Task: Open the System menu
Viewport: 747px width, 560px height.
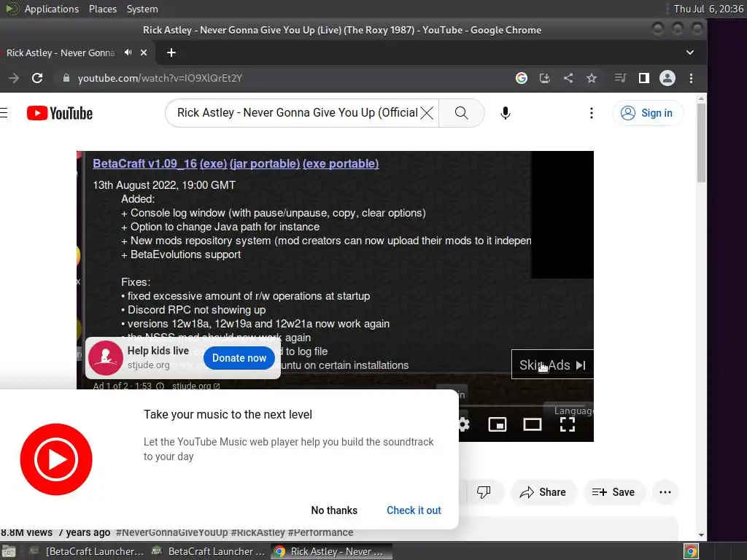Action: pos(142,9)
